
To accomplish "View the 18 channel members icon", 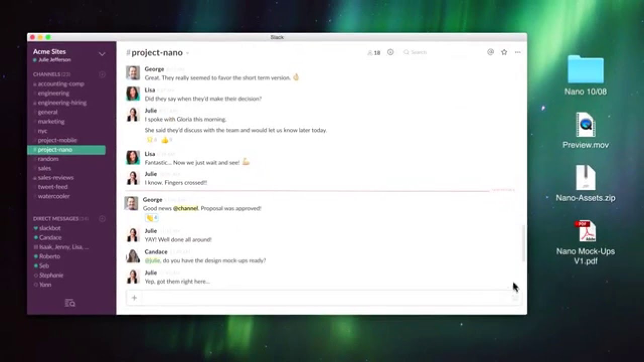I will click(x=373, y=52).
